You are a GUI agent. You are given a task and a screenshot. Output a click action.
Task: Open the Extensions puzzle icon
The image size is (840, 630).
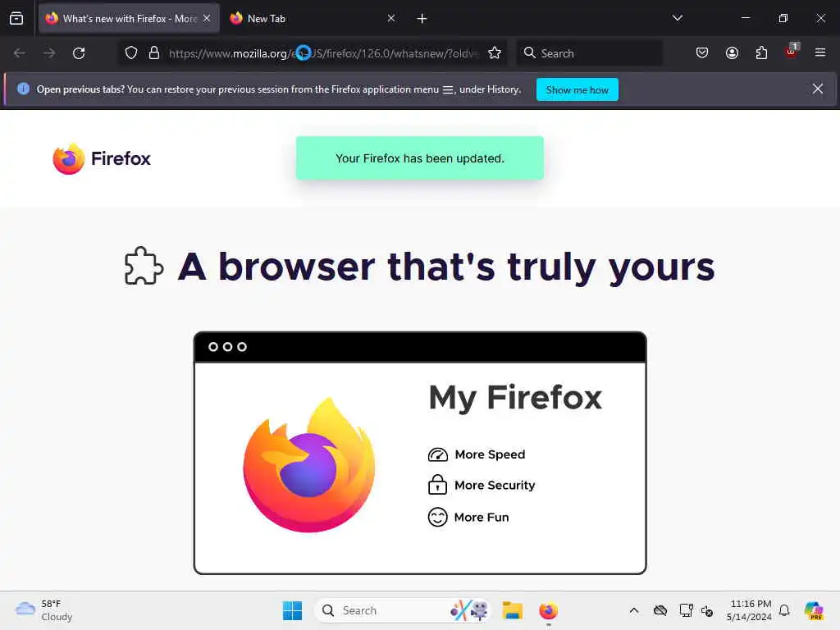[761, 53]
